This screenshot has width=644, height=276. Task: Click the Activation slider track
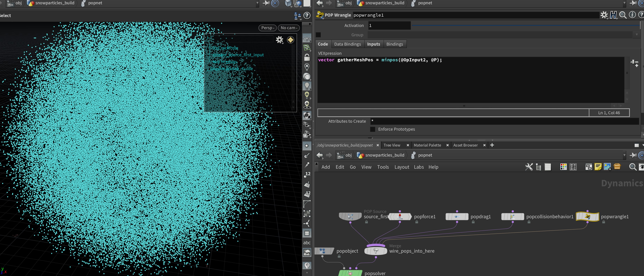click(525, 25)
